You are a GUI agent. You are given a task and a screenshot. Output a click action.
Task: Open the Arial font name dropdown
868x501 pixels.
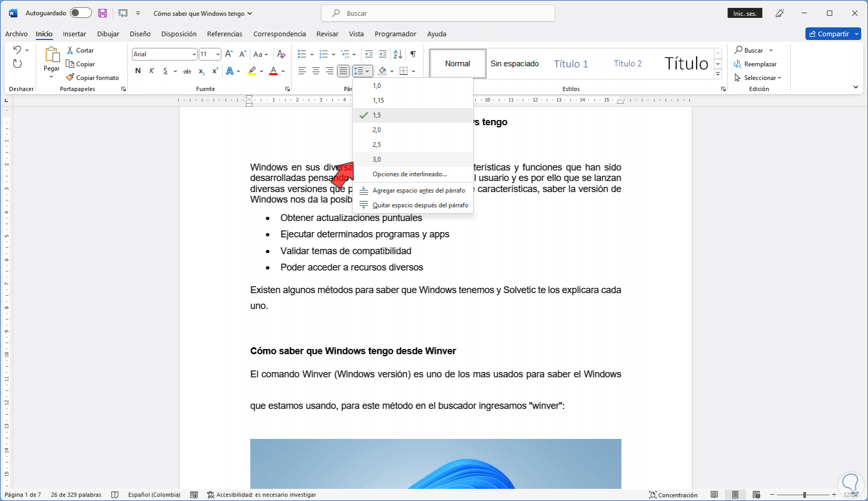click(x=194, y=54)
